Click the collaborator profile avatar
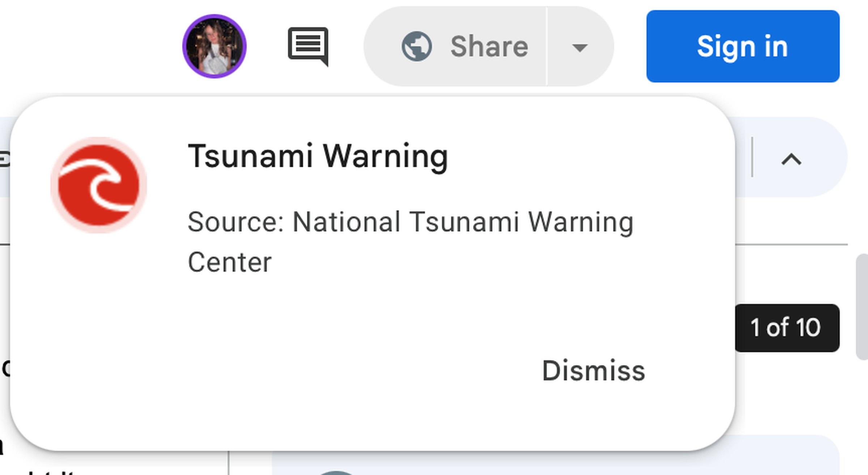This screenshot has width=868, height=475. (214, 46)
